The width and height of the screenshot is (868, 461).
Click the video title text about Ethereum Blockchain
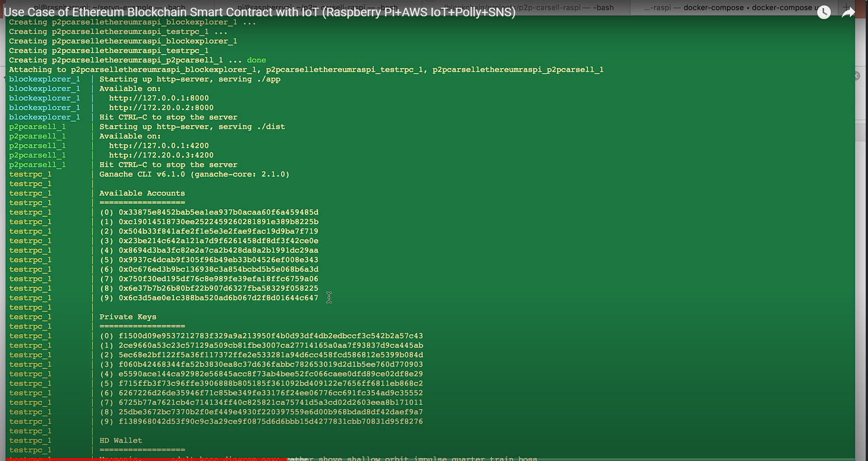(258, 13)
